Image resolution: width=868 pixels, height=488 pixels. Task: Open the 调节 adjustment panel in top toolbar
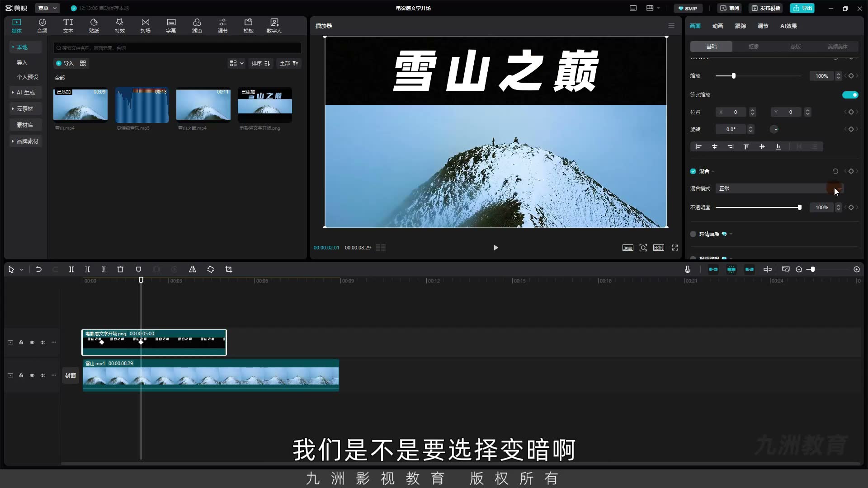pos(223,26)
